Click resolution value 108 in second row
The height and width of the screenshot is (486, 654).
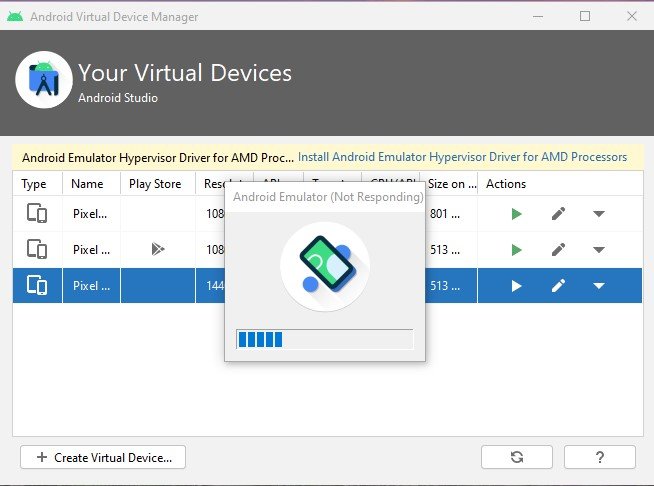click(215, 250)
